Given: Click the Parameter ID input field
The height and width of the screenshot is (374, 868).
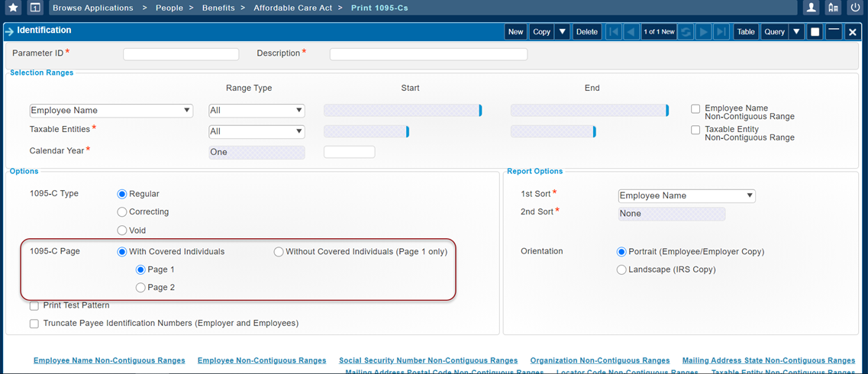Looking at the screenshot, I should [181, 54].
